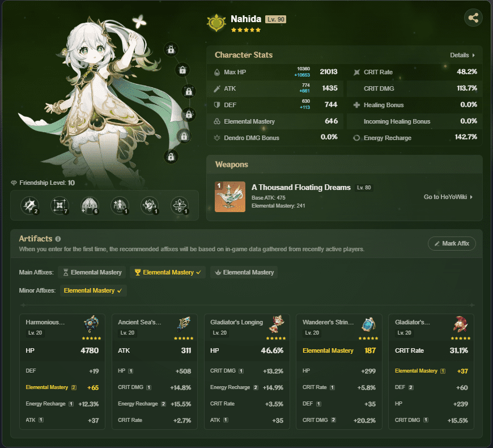Image resolution: width=493 pixels, height=448 pixels.
Task: Open Go to HoYoWiki link
Action: click(448, 197)
